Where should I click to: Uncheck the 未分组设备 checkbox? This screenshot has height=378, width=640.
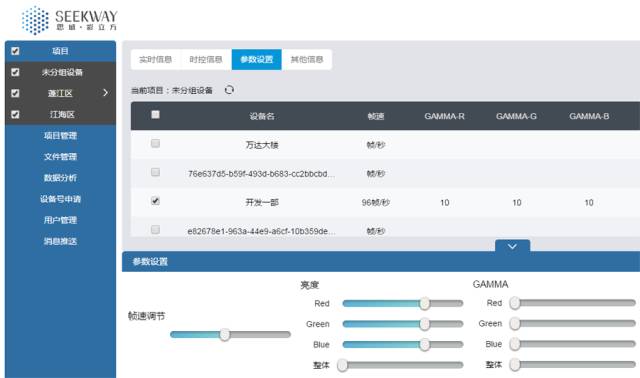point(16,72)
